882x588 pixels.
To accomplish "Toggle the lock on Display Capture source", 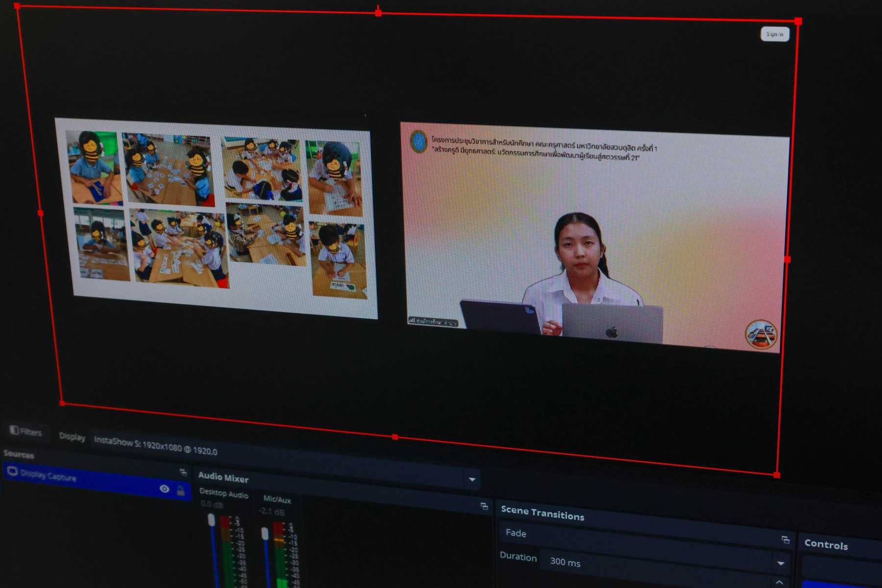I will (181, 491).
